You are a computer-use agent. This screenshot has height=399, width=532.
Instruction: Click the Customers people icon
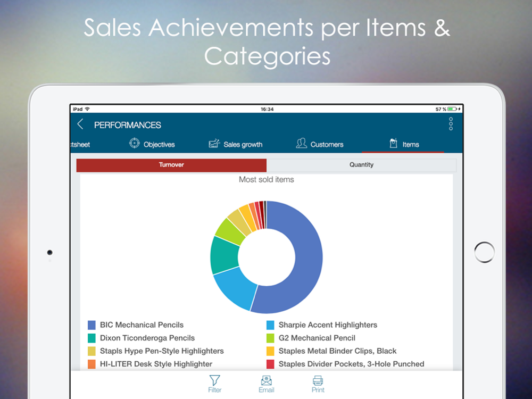301,143
